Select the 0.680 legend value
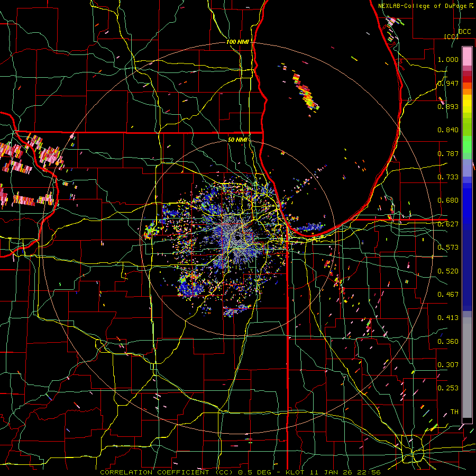476x476 pixels. tap(448, 200)
